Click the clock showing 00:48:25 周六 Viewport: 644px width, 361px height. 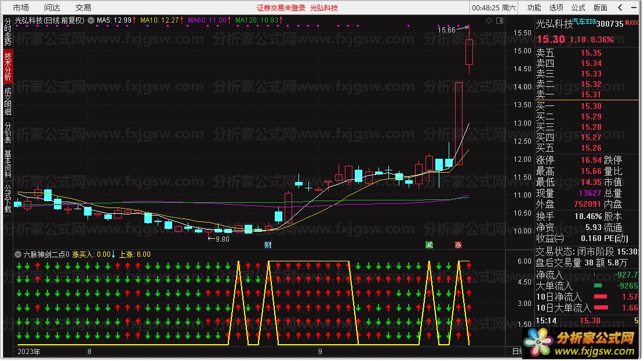pyautogui.click(x=494, y=8)
